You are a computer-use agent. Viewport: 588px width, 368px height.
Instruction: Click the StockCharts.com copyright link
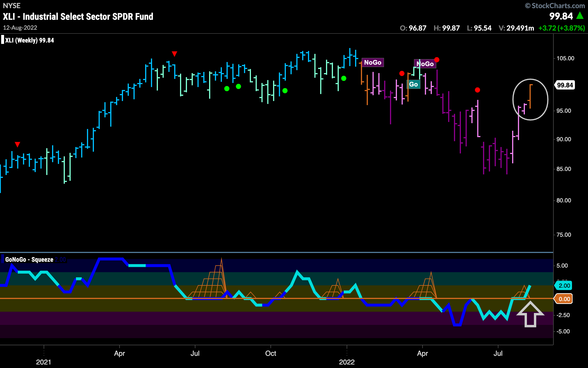555,6
